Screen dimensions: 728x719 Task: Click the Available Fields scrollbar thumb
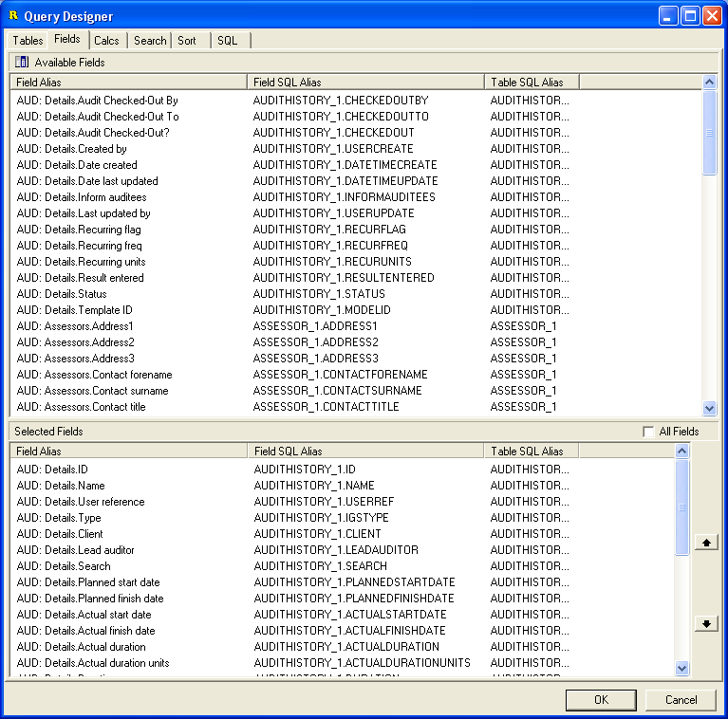709,133
